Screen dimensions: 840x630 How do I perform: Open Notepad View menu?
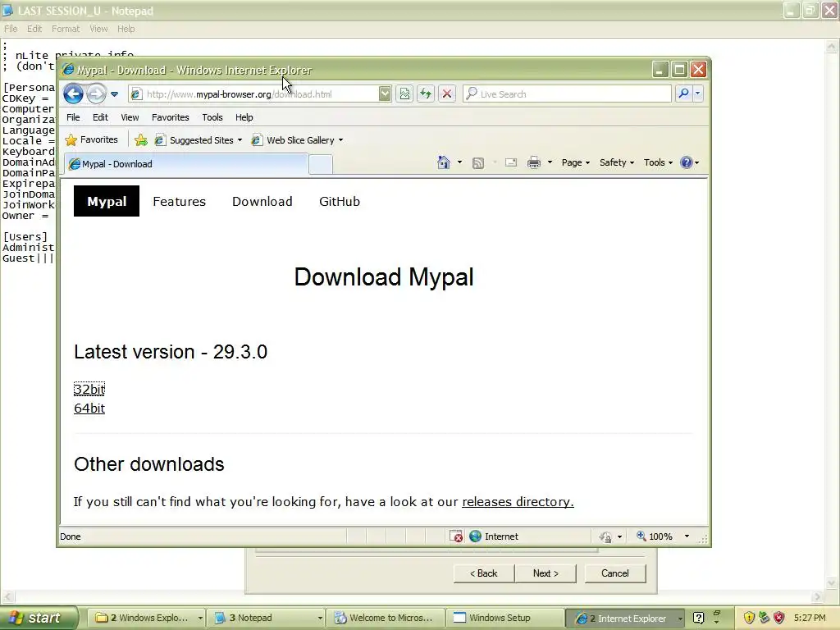click(x=98, y=29)
